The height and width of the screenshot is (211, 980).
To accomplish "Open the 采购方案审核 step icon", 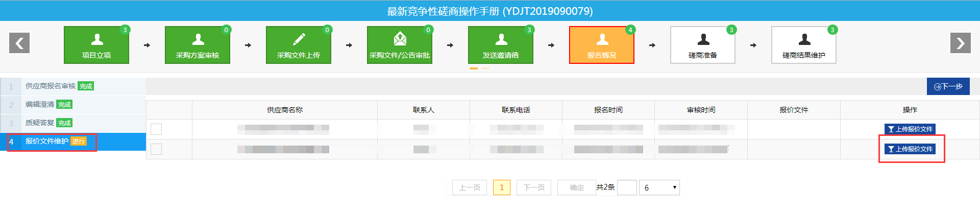I will [x=198, y=45].
